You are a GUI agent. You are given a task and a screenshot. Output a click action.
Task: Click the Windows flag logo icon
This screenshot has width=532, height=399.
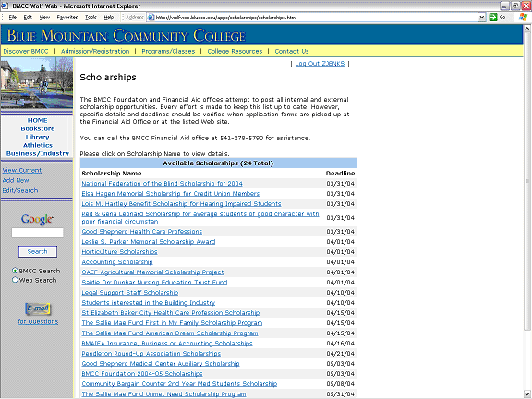coord(523,18)
